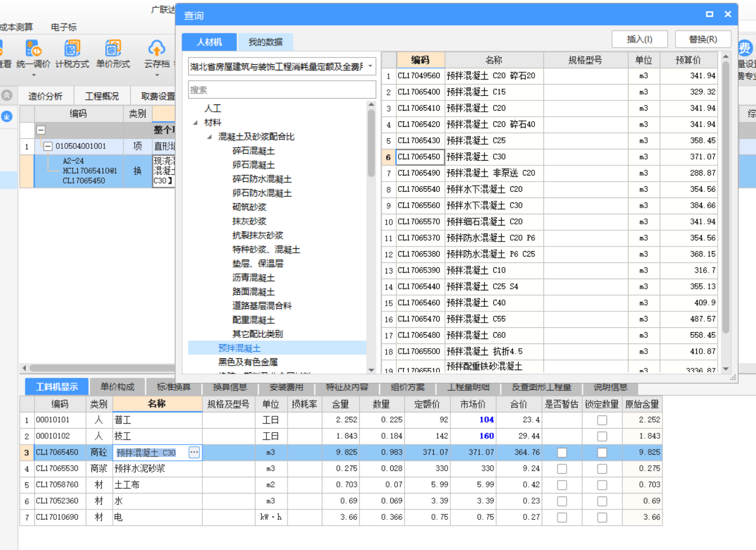Click round 费 fee icon on right
The width and height of the screenshot is (756, 550).
point(744,48)
